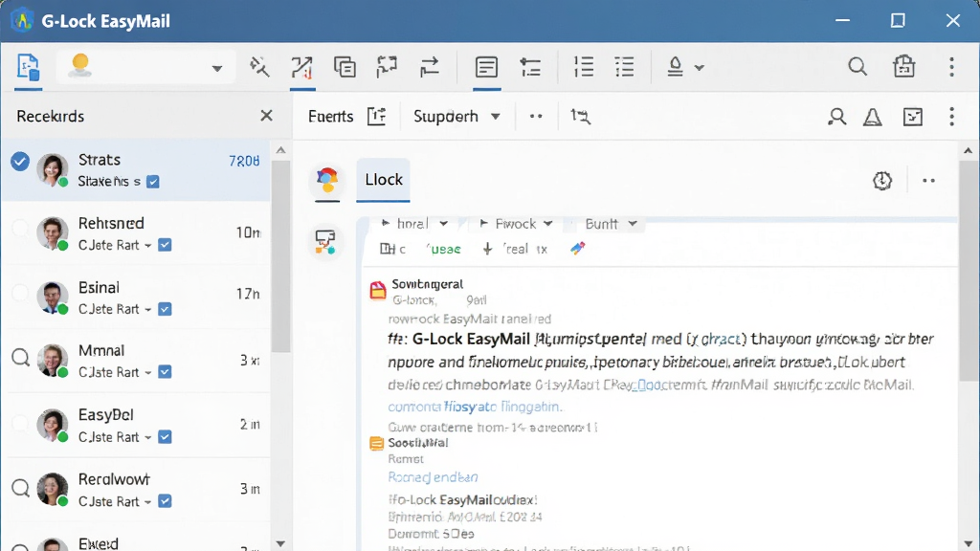
Task: Open the new document icon in toolbar
Action: (28, 67)
